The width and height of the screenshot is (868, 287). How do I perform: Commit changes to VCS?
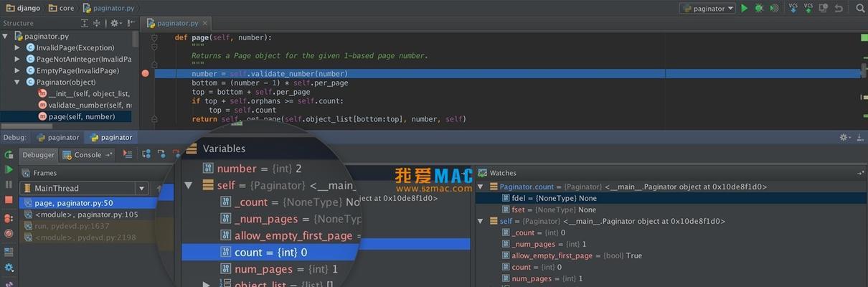(808, 9)
